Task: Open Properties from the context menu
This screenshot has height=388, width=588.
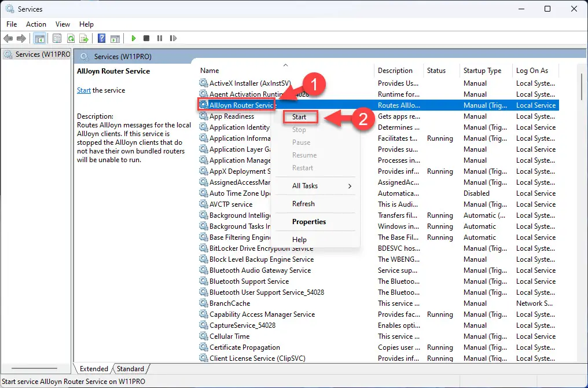Action: (309, 222)
